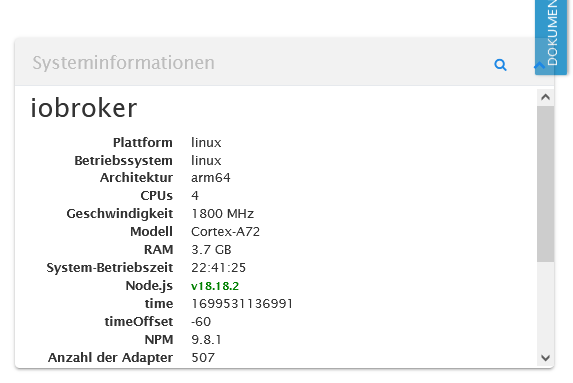Click the time value 1699531136991
The width and height of the screenshot is (573, 383).
242,304
